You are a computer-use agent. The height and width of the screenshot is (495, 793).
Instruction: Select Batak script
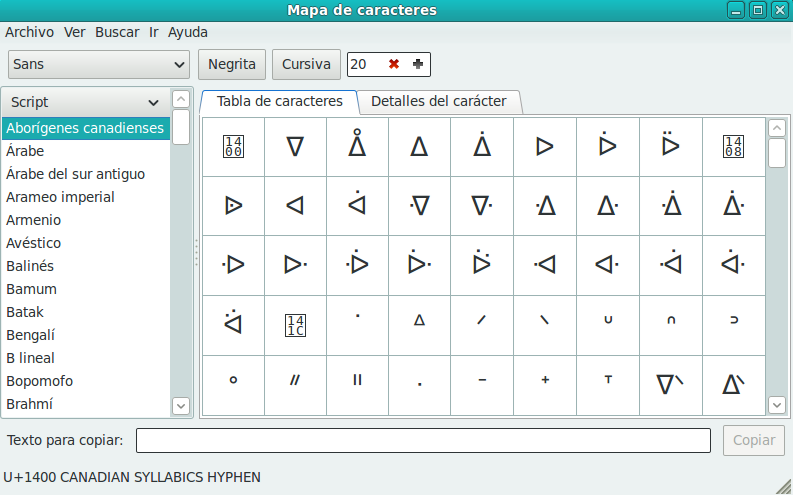point(85,312)
